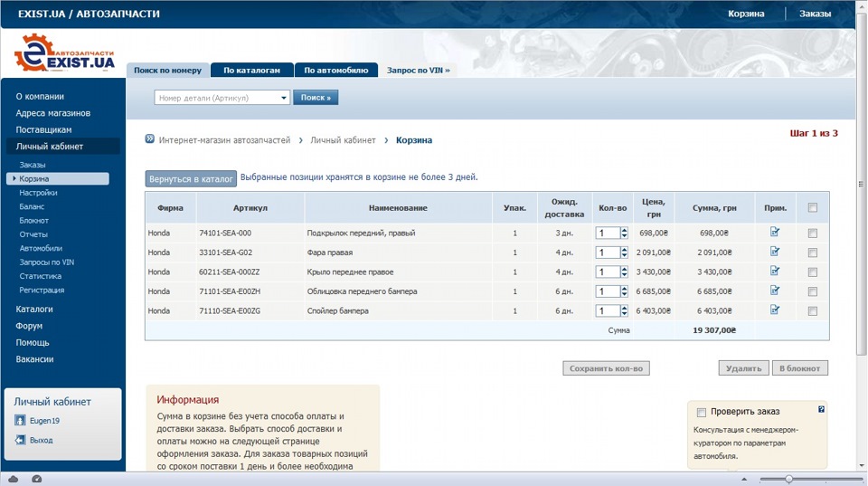Open Заказы in top header
The height and width of the screenshot is (486, 868).
815,14
